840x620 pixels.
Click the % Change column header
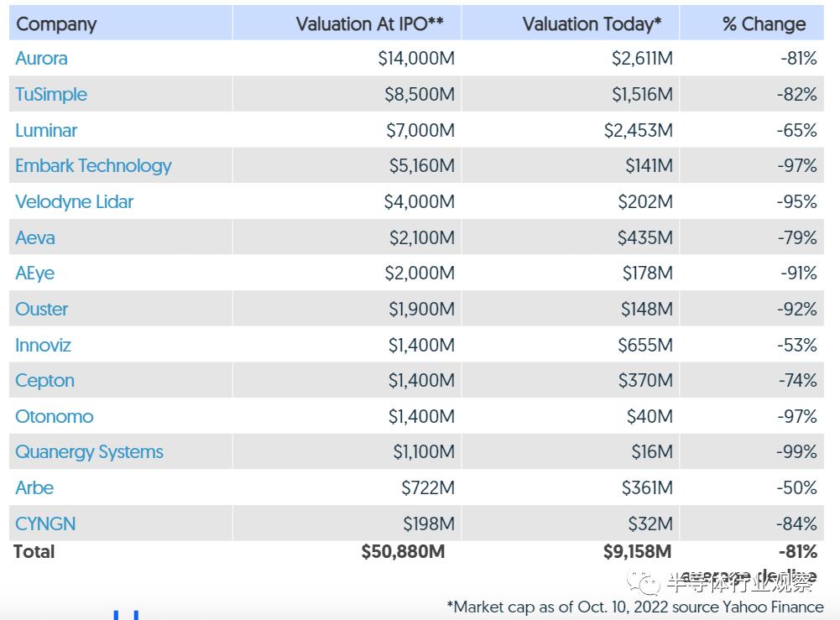click(x=764, y=24)
